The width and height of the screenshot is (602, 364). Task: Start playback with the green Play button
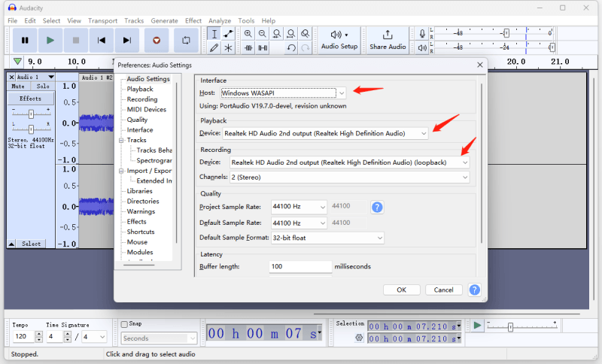point(50,40)
